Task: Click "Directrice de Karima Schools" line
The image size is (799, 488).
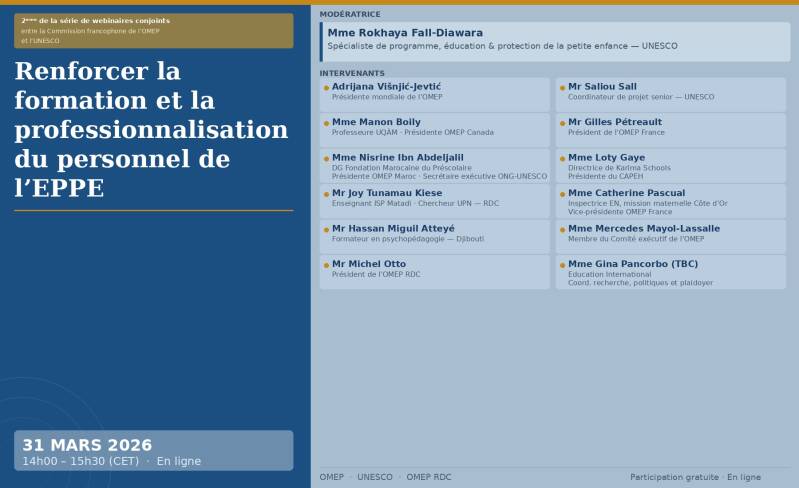Action: coord(619,168)
